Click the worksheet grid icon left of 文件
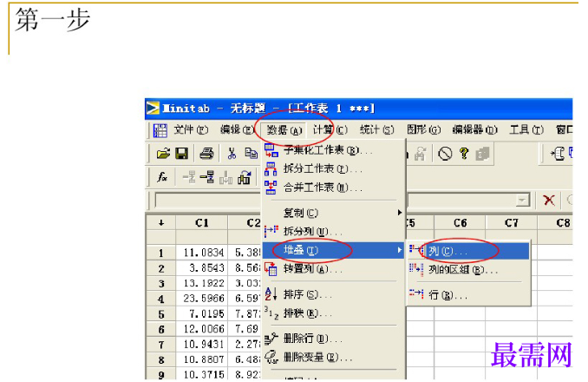This screenshot has height=382, width=588. point(160,130)
